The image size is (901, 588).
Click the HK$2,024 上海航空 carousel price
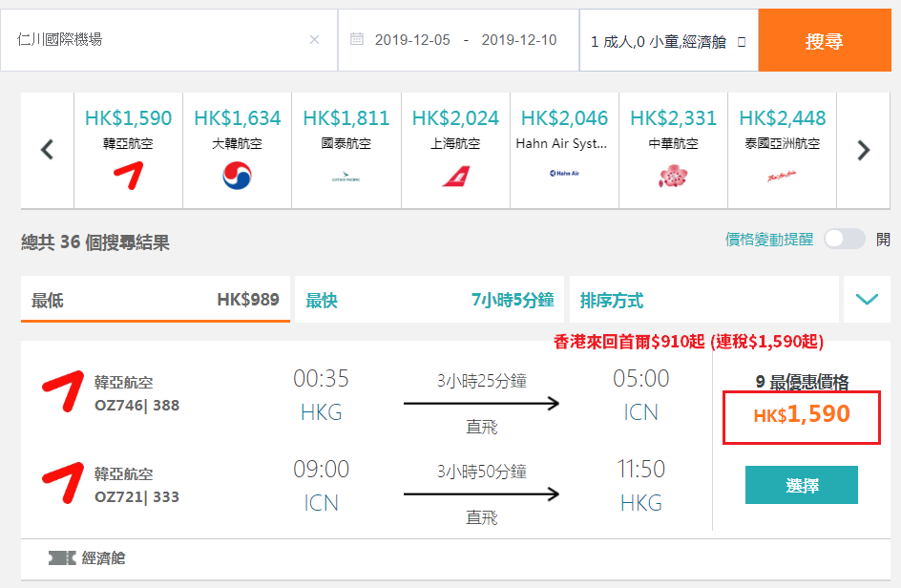click(455, 117)
